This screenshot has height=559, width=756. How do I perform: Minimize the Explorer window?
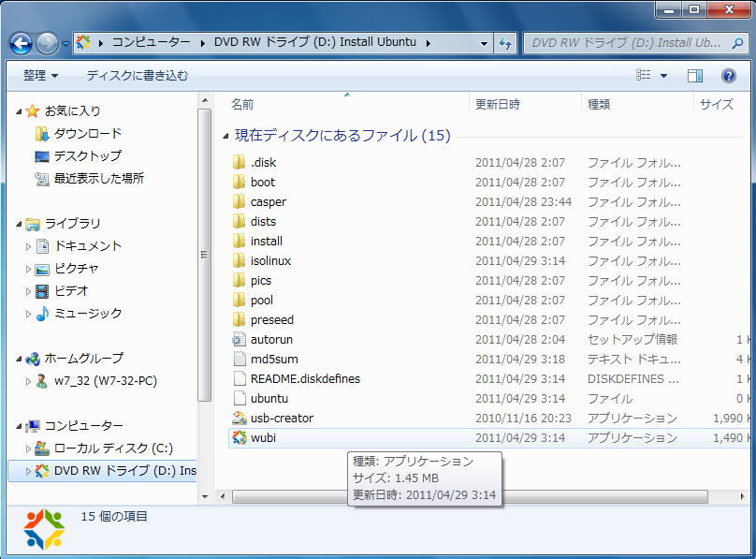point(669,9)
